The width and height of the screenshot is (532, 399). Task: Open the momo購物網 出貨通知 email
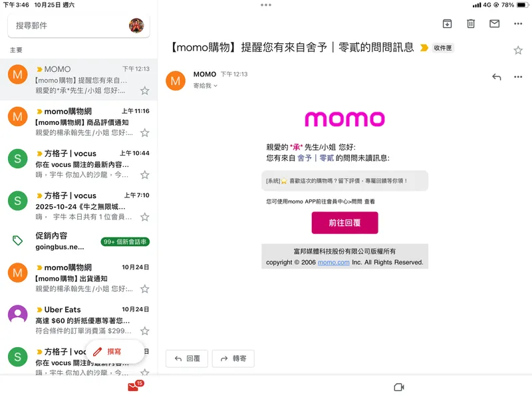[x=78, y=278]
